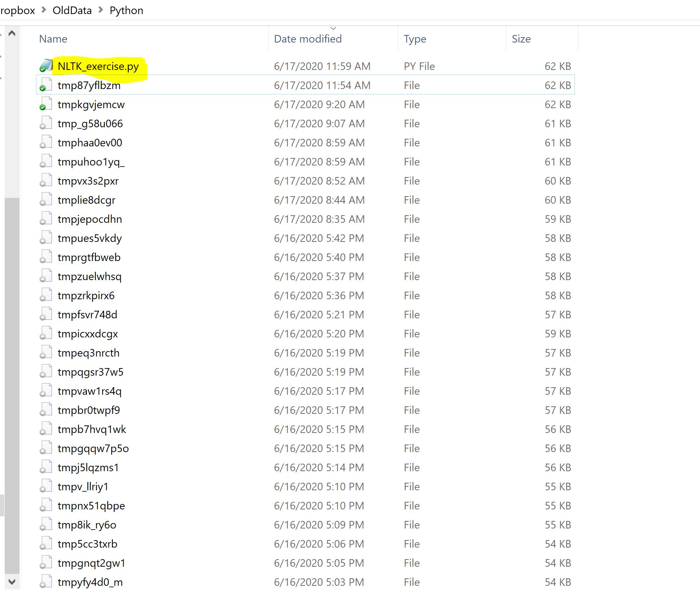Click the tmp87yflbzm file icon
The image size is (700, 597).
click(x=46, y=85)
